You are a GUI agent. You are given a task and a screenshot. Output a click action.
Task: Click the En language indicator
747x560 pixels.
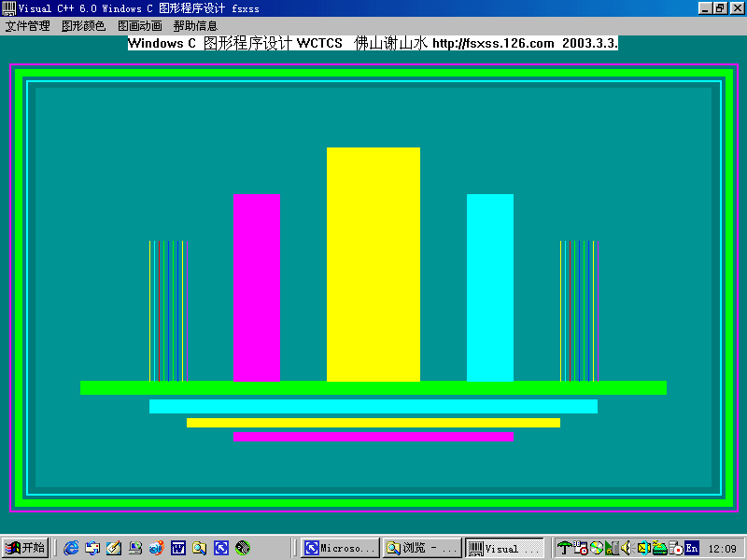692,548
